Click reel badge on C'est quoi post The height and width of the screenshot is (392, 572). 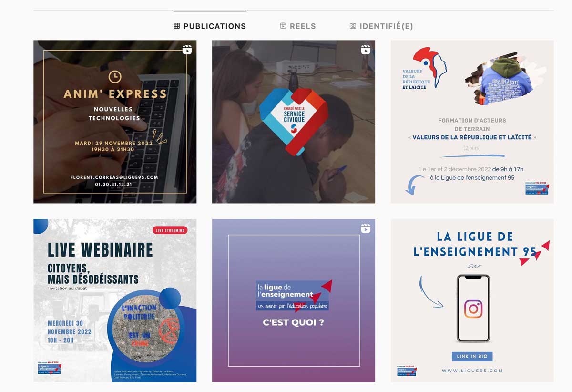click(366, 228)
